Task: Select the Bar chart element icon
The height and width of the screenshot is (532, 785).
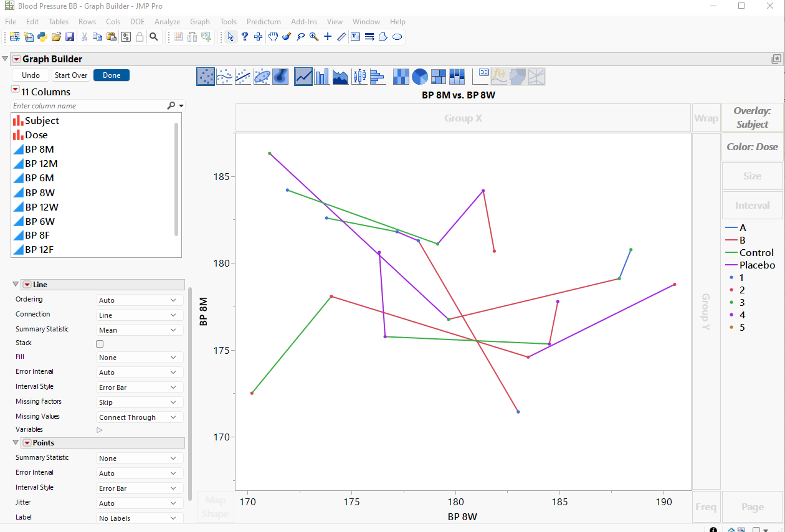Action: point(322,77)
